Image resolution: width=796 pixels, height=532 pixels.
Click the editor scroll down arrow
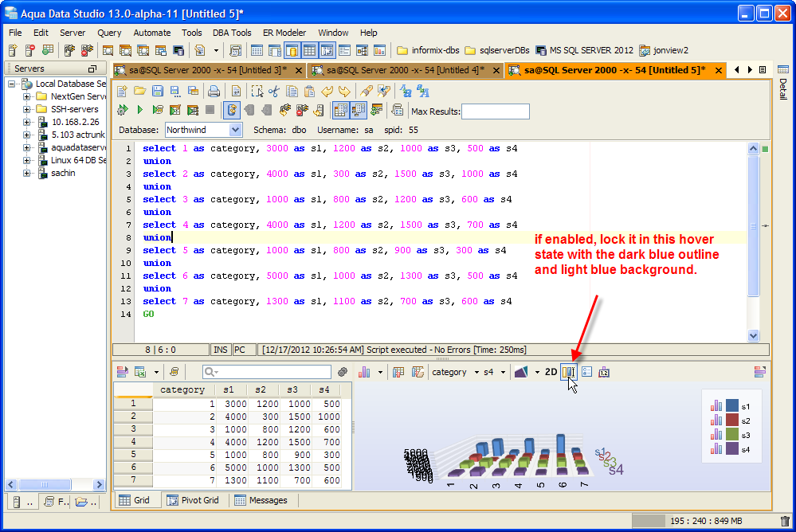[x=753, y=335]
